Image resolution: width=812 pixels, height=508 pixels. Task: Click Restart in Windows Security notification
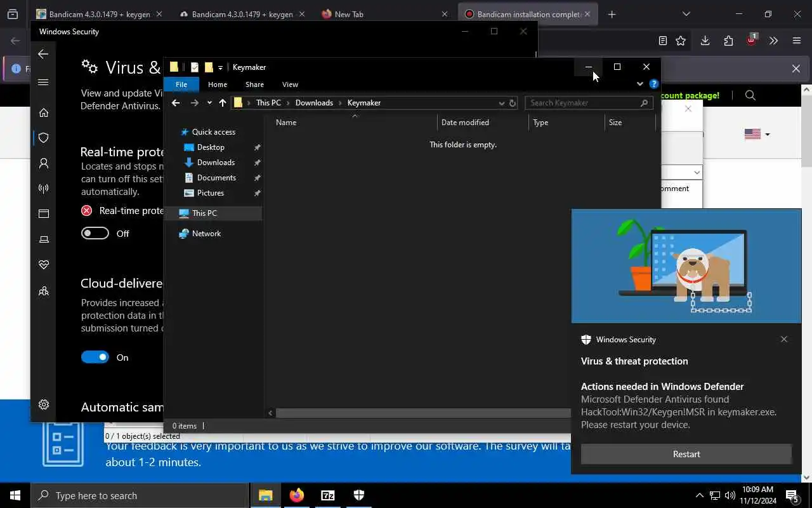pyautogui.click(x=686, y=454)
